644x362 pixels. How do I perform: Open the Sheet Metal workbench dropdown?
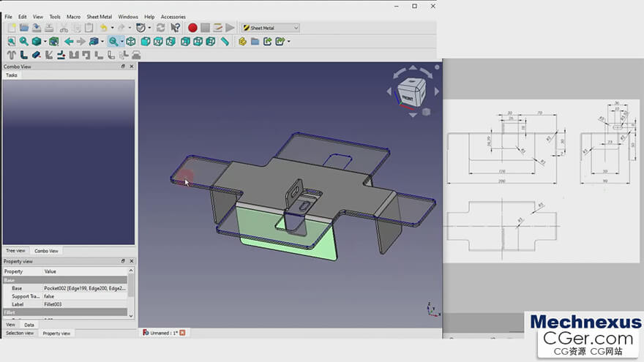[x=271, y=28]
